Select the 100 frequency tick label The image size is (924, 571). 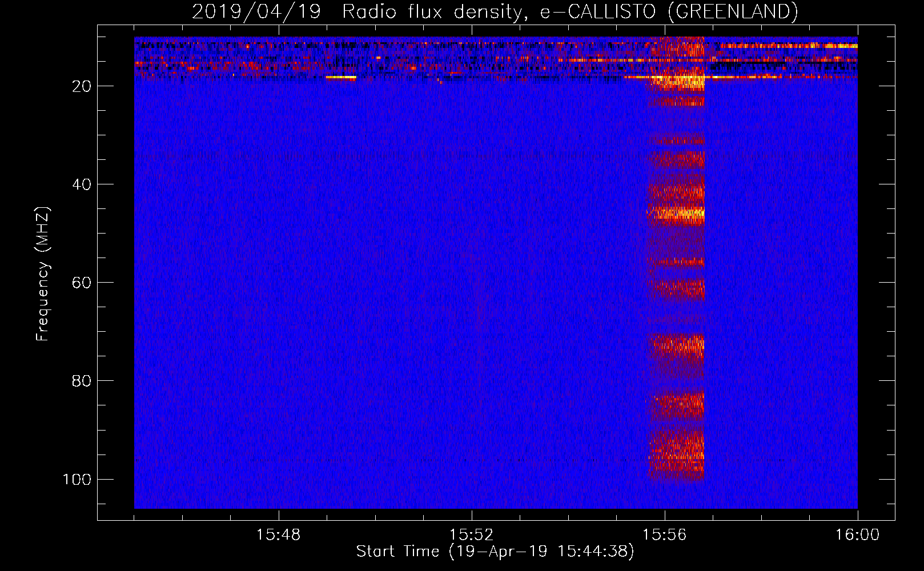pos(77,479)
